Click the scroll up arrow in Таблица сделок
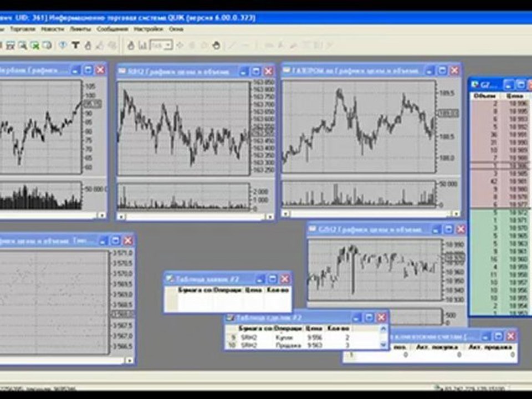Viewport: 532px width, 399px height. (x=383, y=329)
